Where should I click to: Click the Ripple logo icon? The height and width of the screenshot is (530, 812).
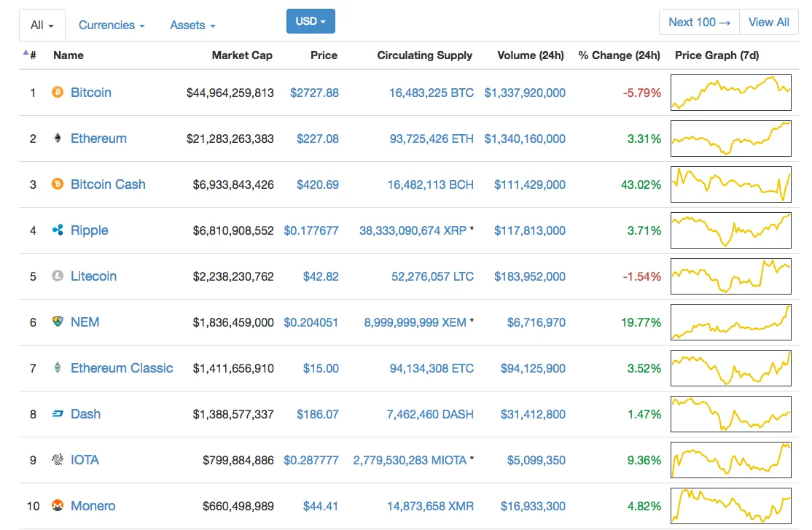(x=58, y=230)
